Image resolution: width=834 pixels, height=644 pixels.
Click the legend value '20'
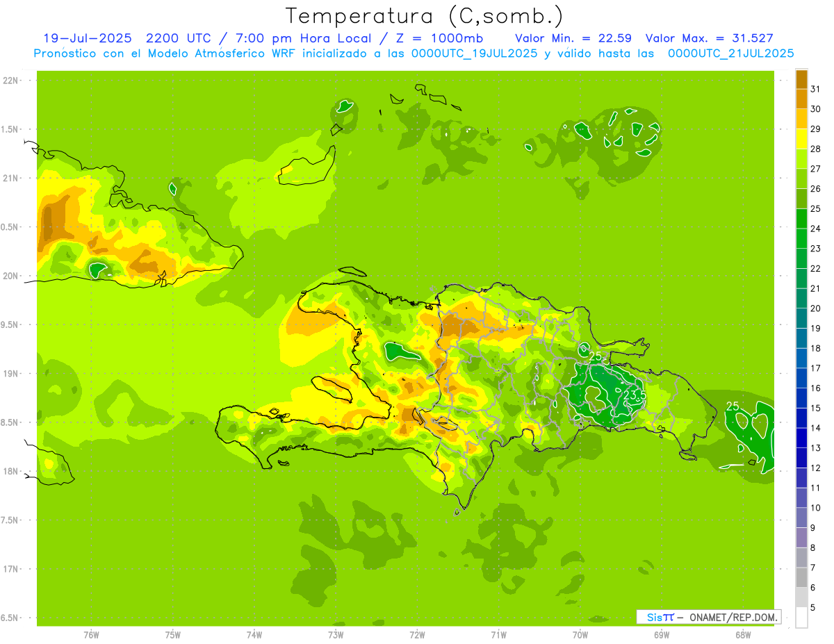tap(815, 308)
